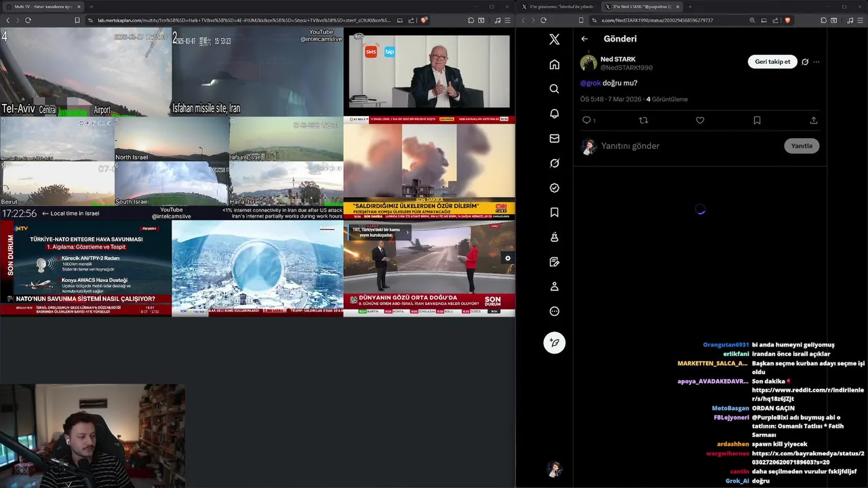868x488 pixels.
Task: Open the three-dot post options menu
Action: 816,62
